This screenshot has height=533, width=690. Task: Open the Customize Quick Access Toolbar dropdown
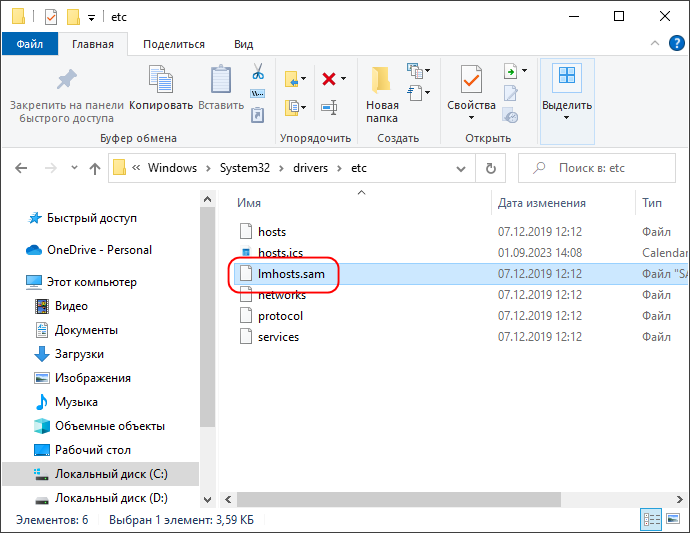click(91, 18)
